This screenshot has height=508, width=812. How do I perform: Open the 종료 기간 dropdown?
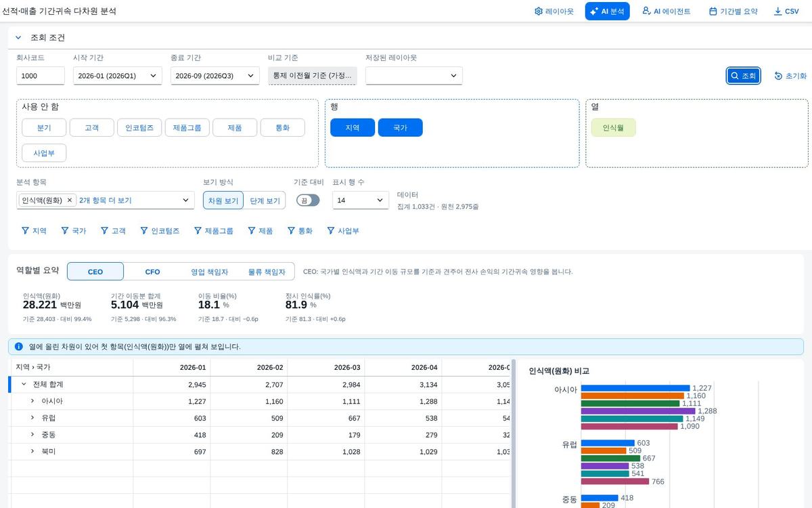(x=215, y=76)
